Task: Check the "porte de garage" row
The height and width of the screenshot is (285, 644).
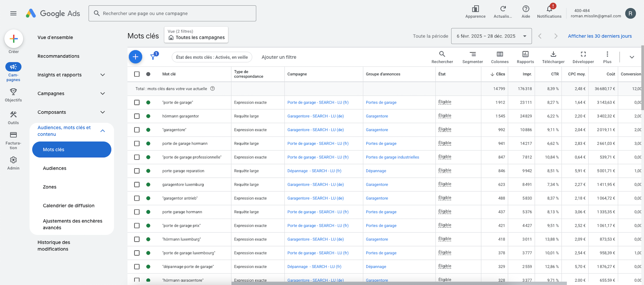Action: pos(137,103)
